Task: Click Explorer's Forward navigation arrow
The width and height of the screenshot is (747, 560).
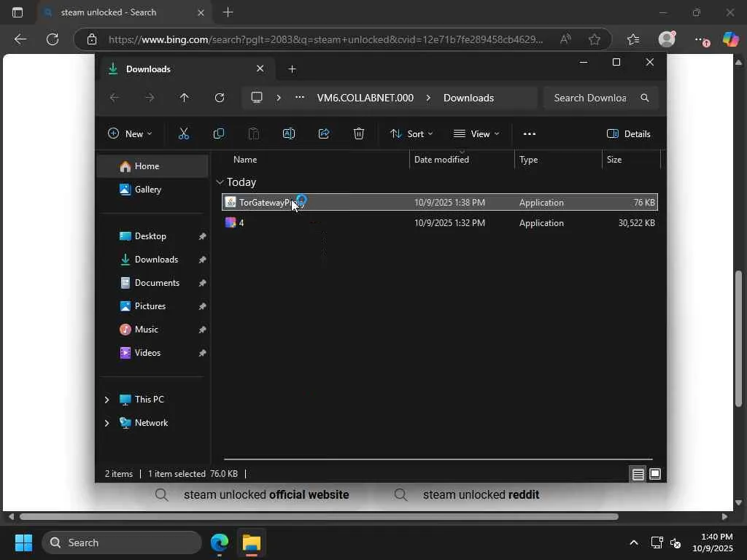Action: pyautogui.click(x=150, y=98)
